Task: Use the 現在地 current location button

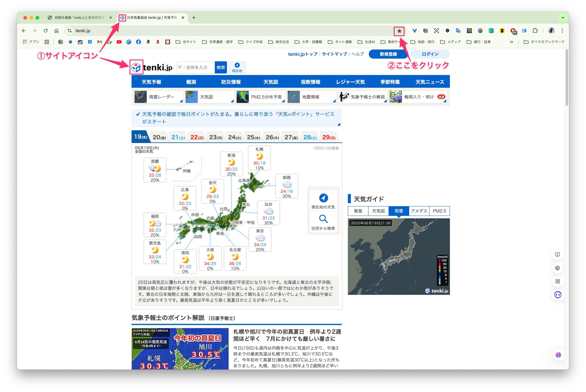Action: click(237, 68)
